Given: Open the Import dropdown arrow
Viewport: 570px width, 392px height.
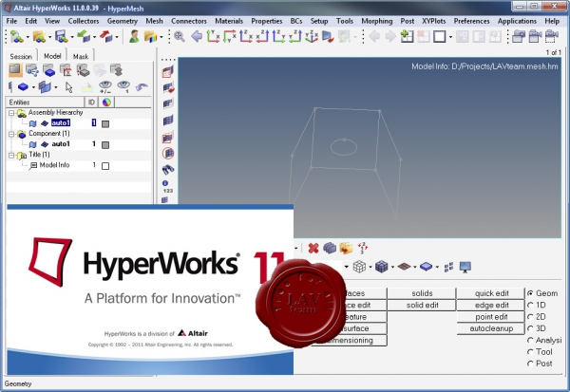Looking at the screenshot, I should 94,37.
